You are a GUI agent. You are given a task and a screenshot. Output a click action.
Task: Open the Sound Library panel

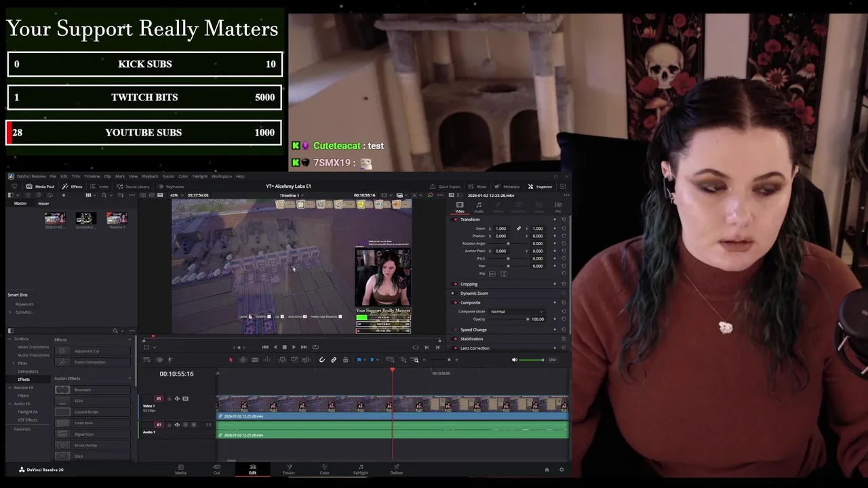coord(132,186)
